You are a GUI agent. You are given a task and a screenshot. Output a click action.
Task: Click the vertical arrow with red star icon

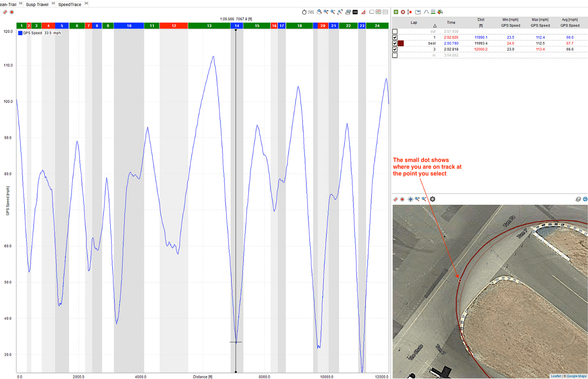pos(410,12)
